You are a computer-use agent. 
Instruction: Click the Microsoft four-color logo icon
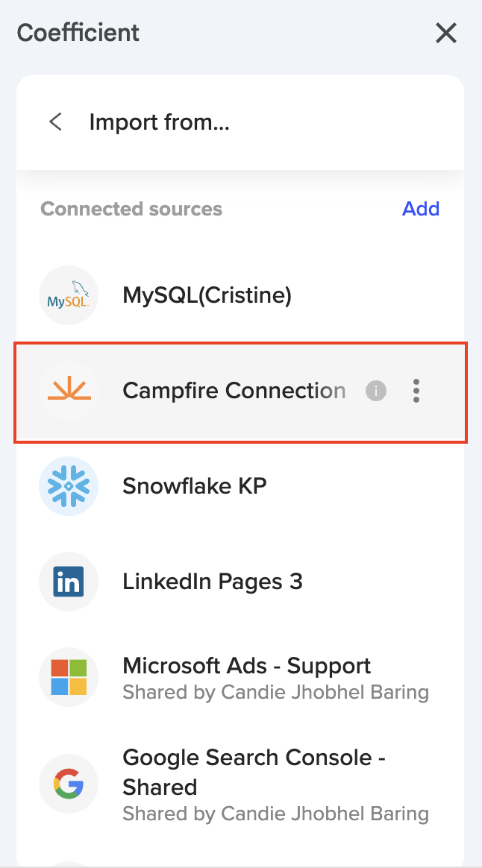tap(69, 677)
